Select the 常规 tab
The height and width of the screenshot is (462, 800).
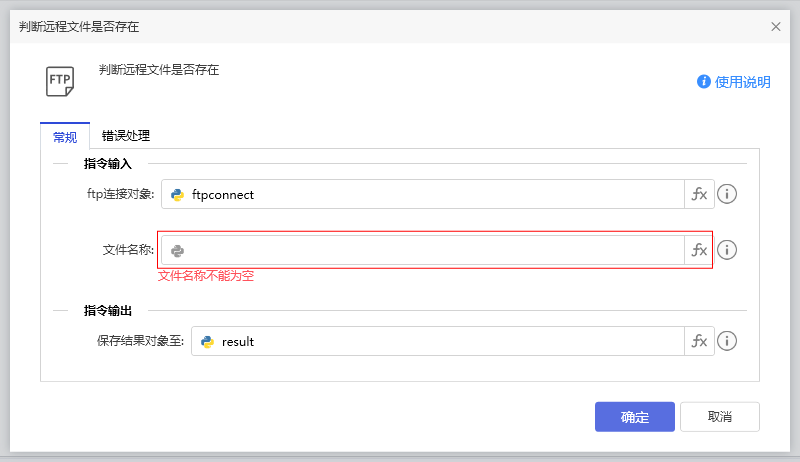64,137
